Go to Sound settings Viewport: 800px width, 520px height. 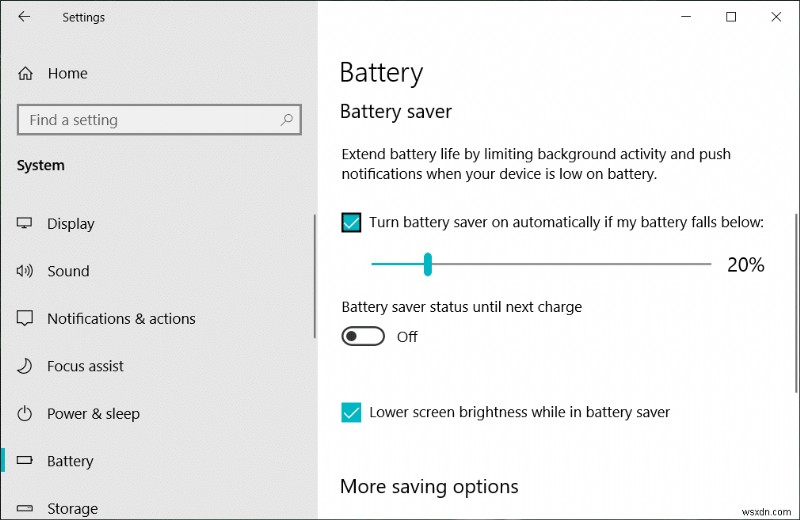68,271
